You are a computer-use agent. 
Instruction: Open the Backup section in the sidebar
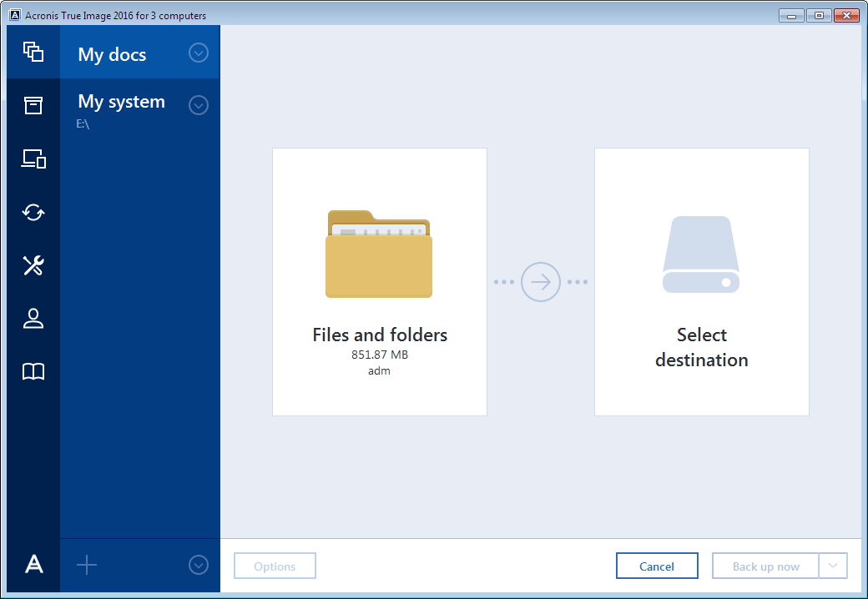33,52
